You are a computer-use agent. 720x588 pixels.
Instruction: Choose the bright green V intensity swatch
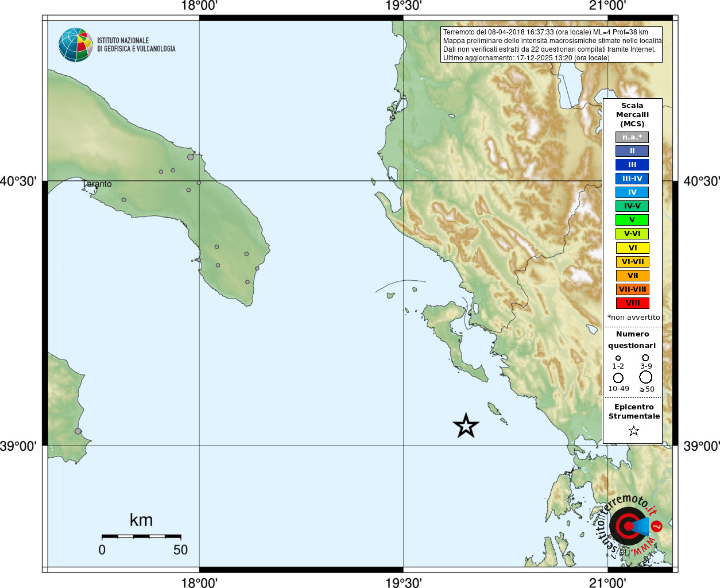tap(632, 220)
